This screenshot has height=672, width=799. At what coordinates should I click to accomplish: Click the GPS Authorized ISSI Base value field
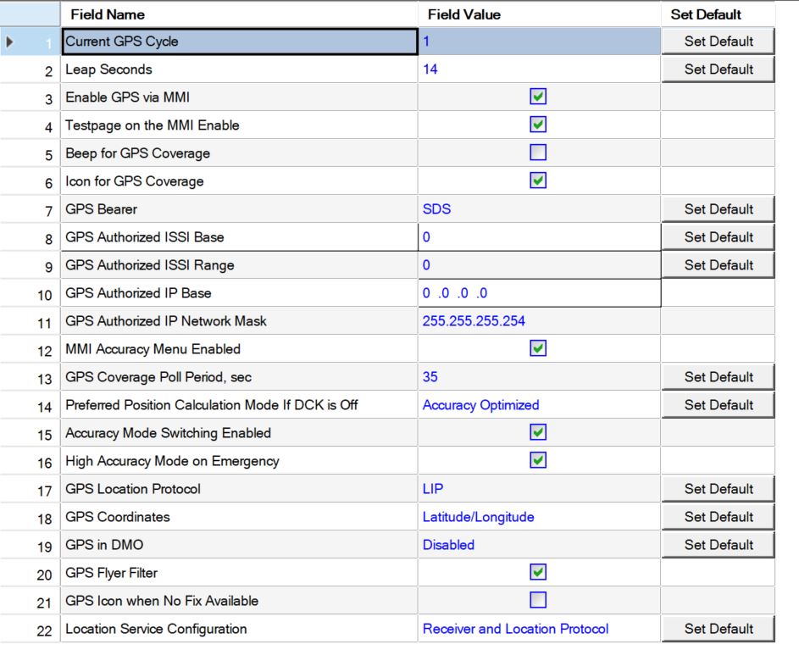[538, 237]
